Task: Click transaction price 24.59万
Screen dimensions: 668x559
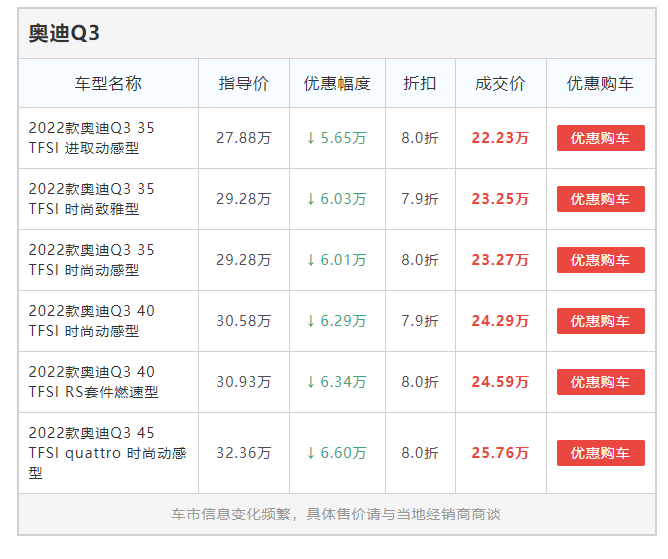Action: click(500, 382)
